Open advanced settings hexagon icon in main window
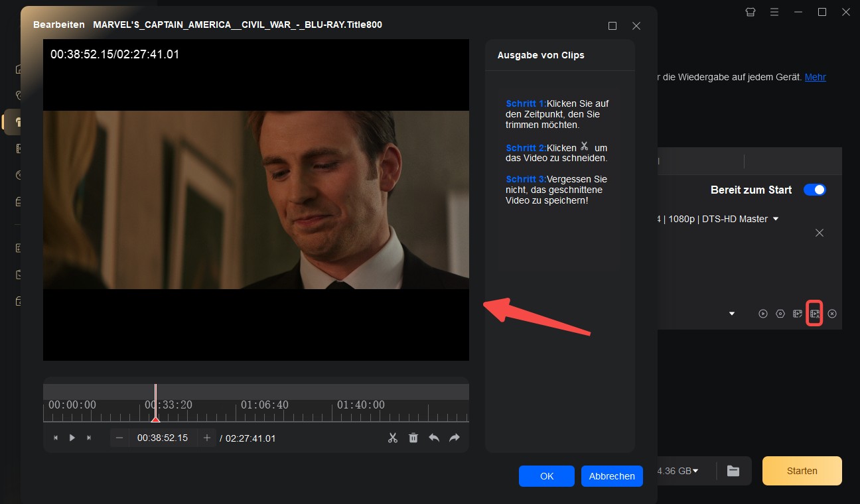 pyautogui.click(x=780, y=314)
